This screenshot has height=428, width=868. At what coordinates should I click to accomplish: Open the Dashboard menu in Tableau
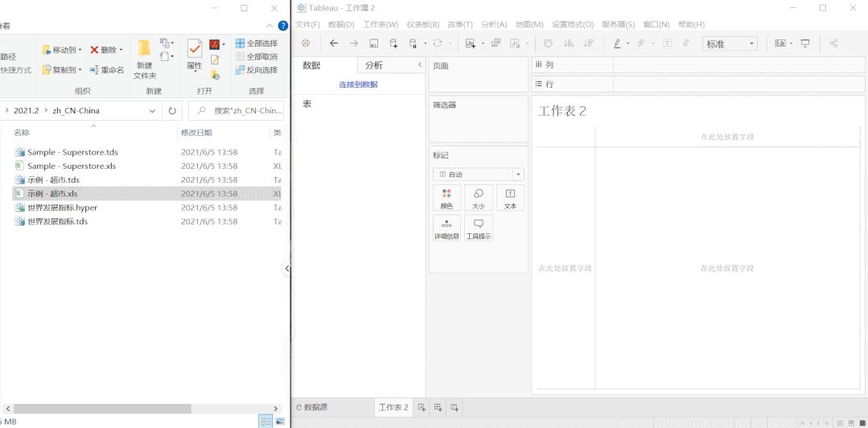[x=423, y=25]
